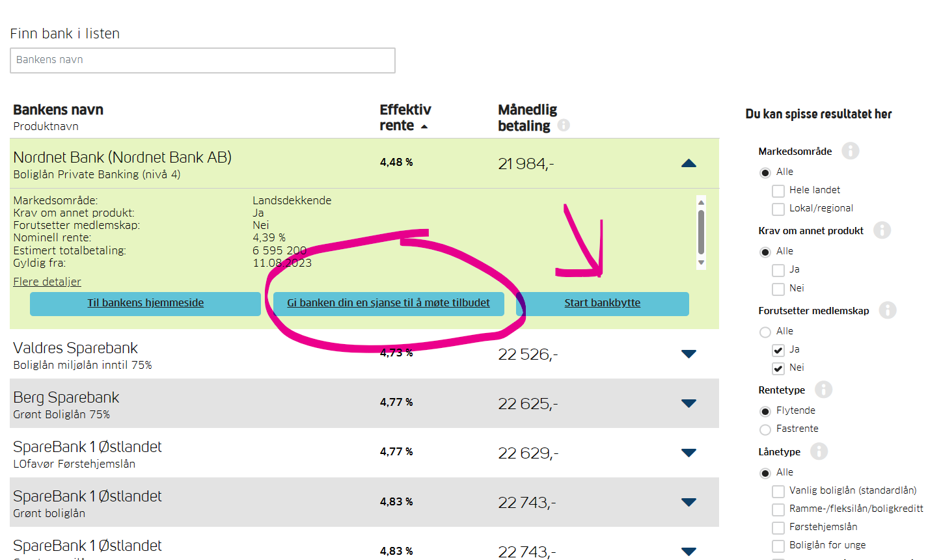Show Markedsområde info icon tooltip
This screenshot has height=560, width=941.
pos(850,151)
